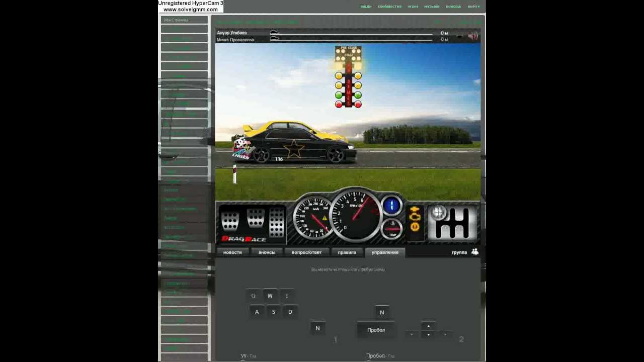The height and width of the screenshot is (362, 644).
Task: Click the middle brake pedal
Action: 256,218
